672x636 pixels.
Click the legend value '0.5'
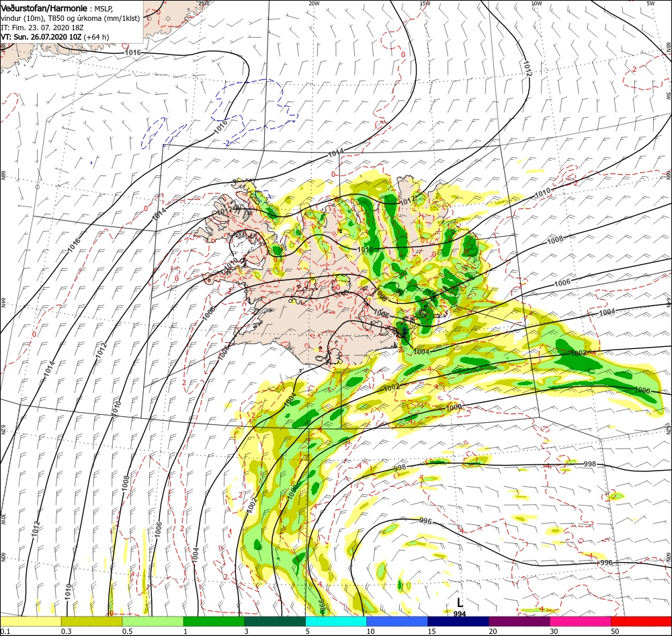(x=127, y=631)
